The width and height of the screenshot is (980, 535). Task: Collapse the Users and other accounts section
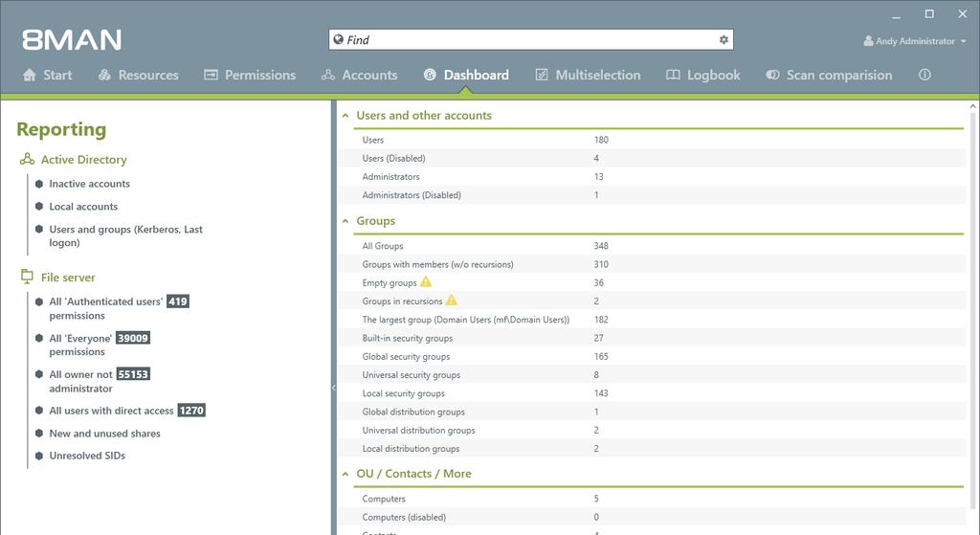(x=345, y=116)
